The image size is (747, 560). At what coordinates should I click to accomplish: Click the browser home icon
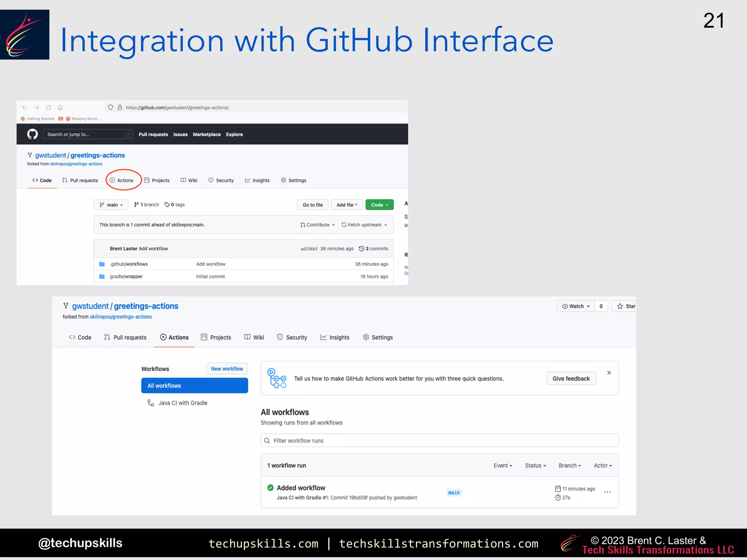(60, 108)
